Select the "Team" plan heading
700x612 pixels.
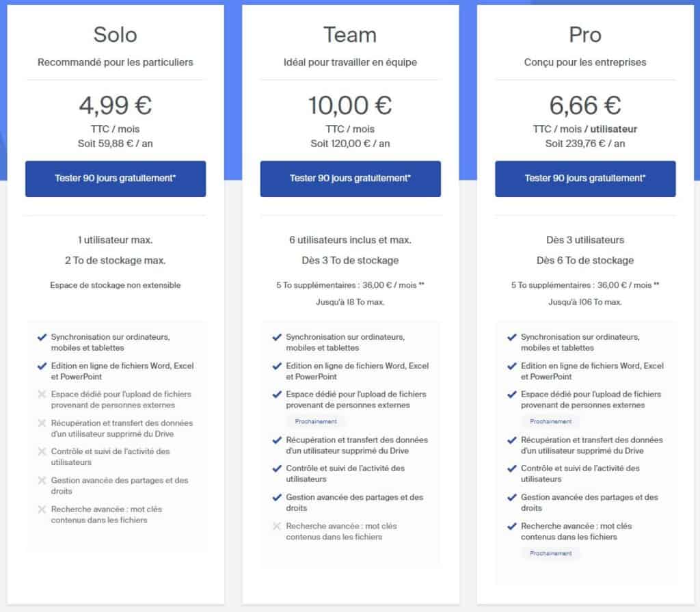pos(350,34)
